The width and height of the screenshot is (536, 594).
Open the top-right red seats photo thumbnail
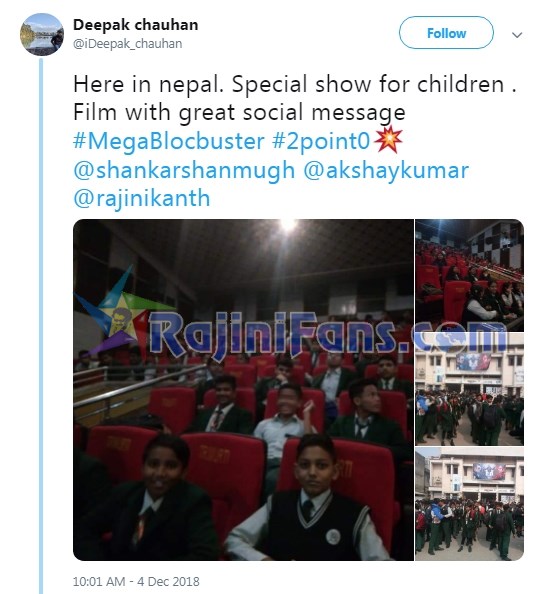[x=470, y=275]
